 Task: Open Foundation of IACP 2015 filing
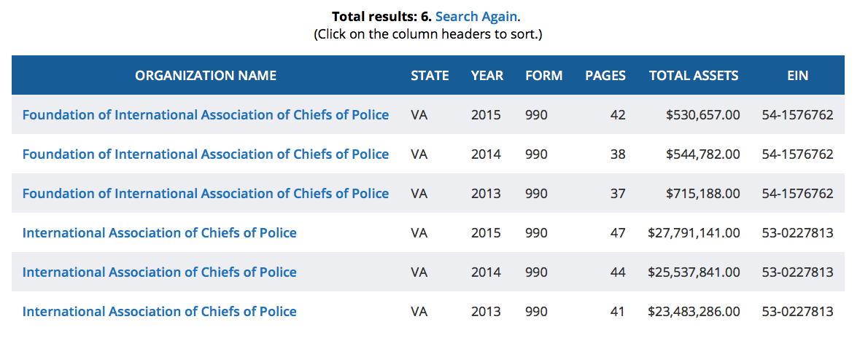(x=206, y=114)
